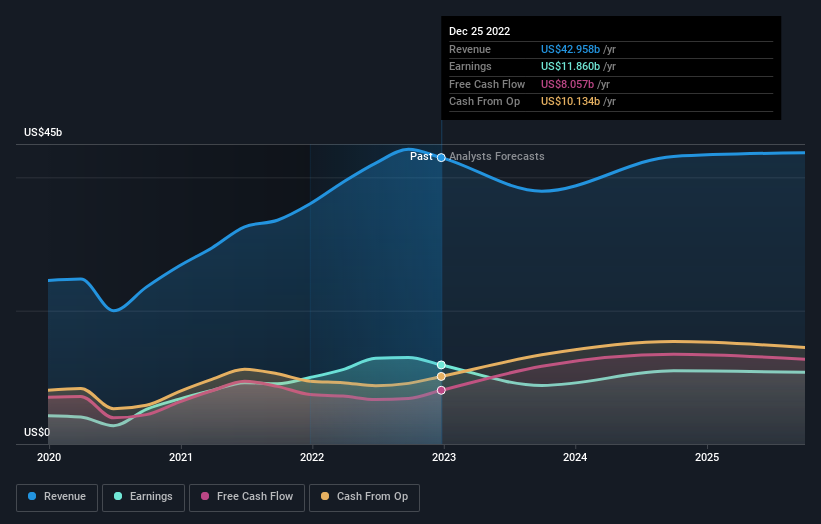Click the Earnings row label in tooltip

pos(470,66)
